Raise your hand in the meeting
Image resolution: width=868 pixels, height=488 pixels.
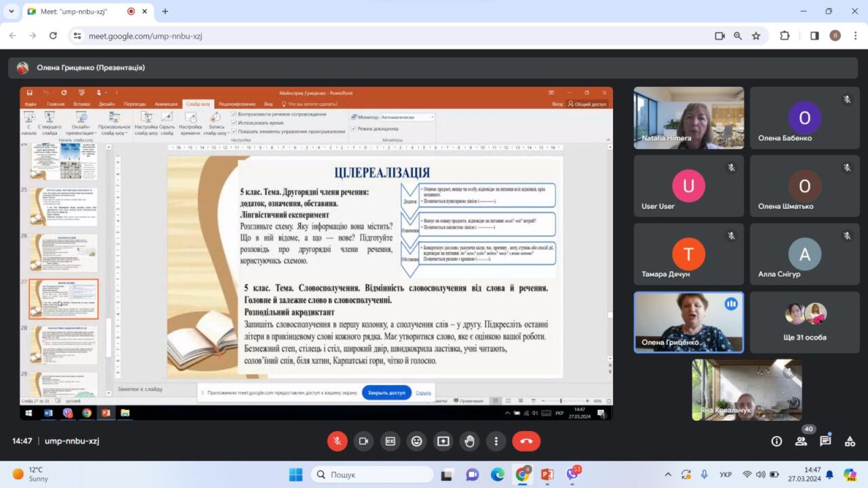click(469, 441)
